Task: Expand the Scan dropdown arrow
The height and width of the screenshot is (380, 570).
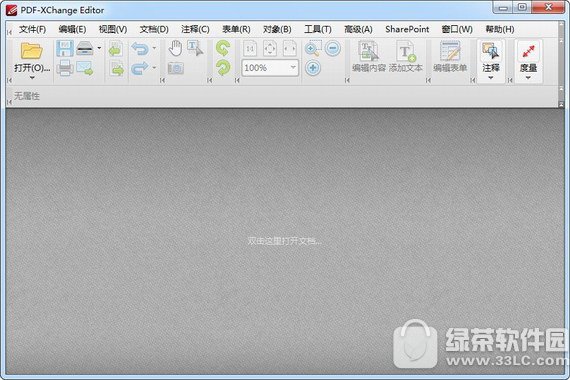Action: tap(99, 48)
